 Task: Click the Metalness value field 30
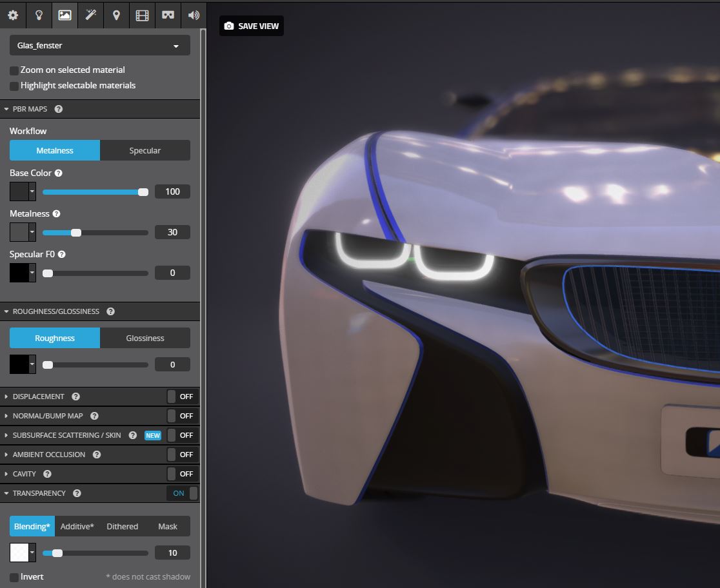click(173, 232)
